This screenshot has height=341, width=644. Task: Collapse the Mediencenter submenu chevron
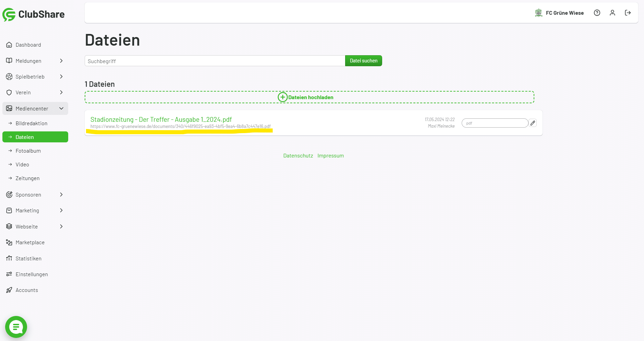pos(61,108)
